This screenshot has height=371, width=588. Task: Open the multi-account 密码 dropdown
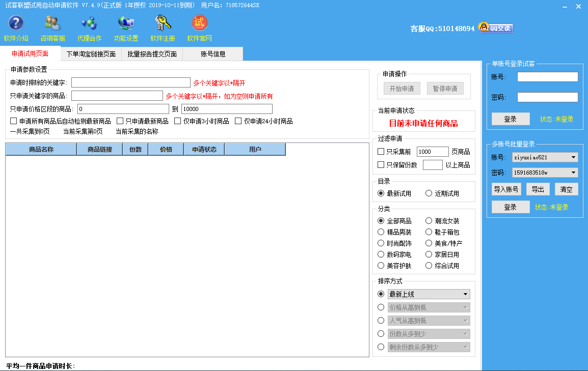pos(545,173)
